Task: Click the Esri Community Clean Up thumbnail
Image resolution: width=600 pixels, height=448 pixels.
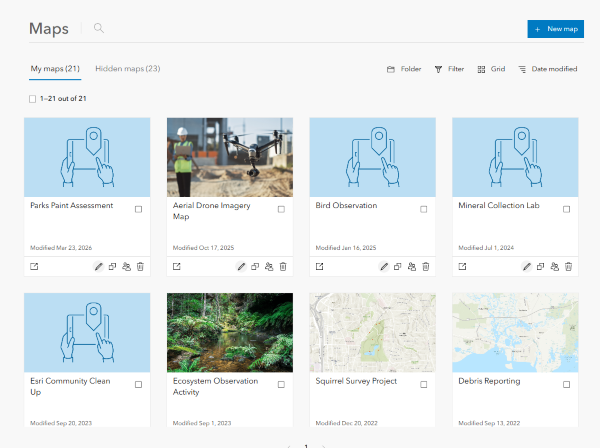Action: [x=87, y=332]
